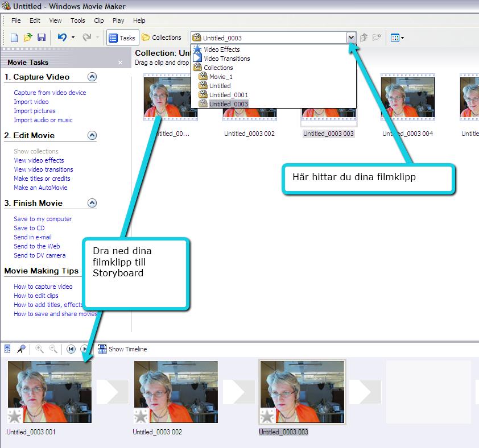Image resolution: width=479 pixels, height=448 pixels.
Task: Open the File menu
Action: pyautogui.click(x=16, y=20)
